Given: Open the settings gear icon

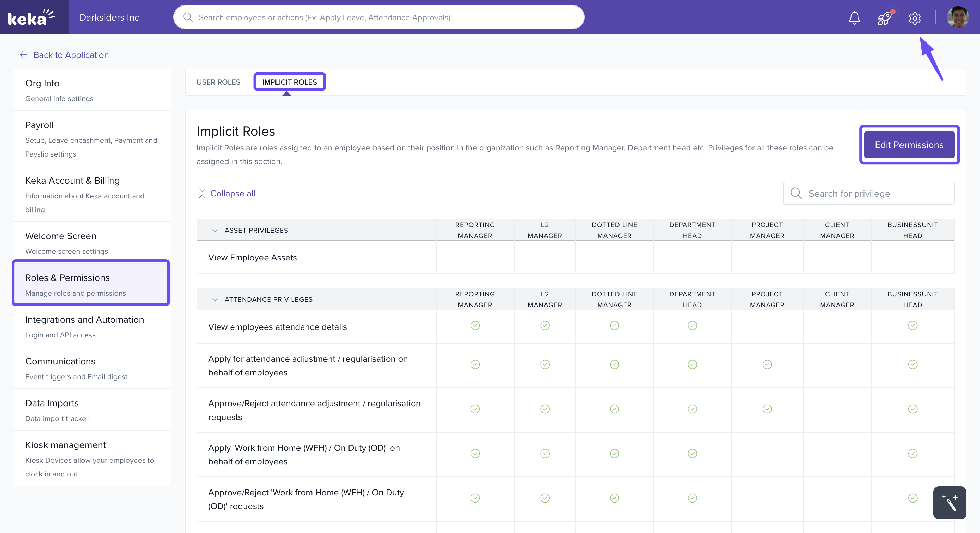Looking at the screenshot, I should (915, 17).
